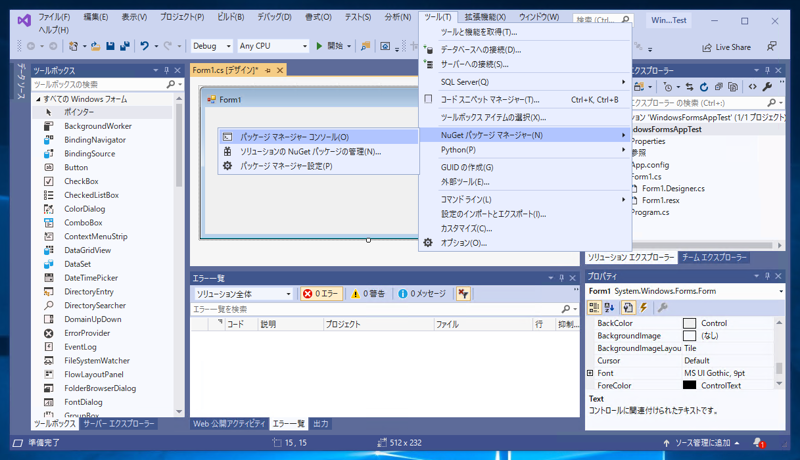Viewport: 800px width, 460px height.
Task: Click the refresh icon in Solution Explorer
Action: click(x=704, y=87)
